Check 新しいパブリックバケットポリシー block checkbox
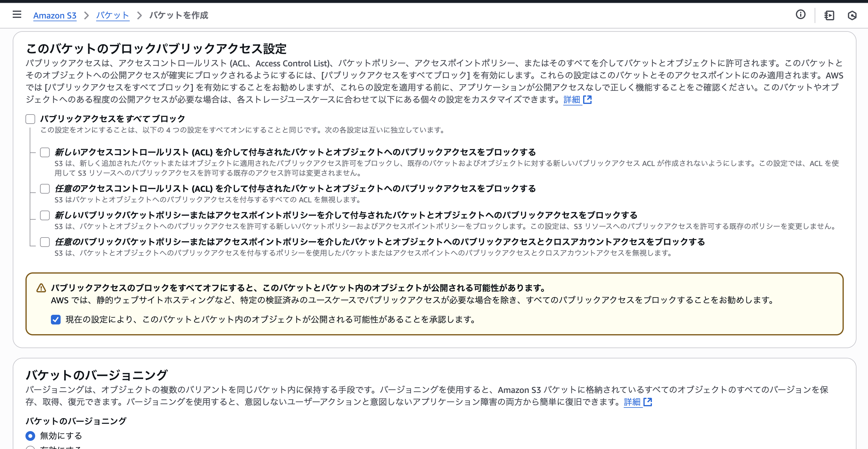This screenshot has height=449, width=868. (45, 215)
